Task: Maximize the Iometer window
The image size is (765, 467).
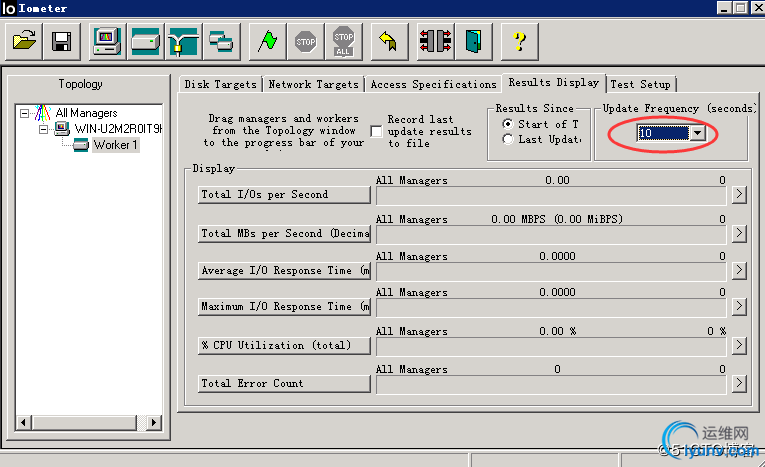Action: click(x=741, y=8)
